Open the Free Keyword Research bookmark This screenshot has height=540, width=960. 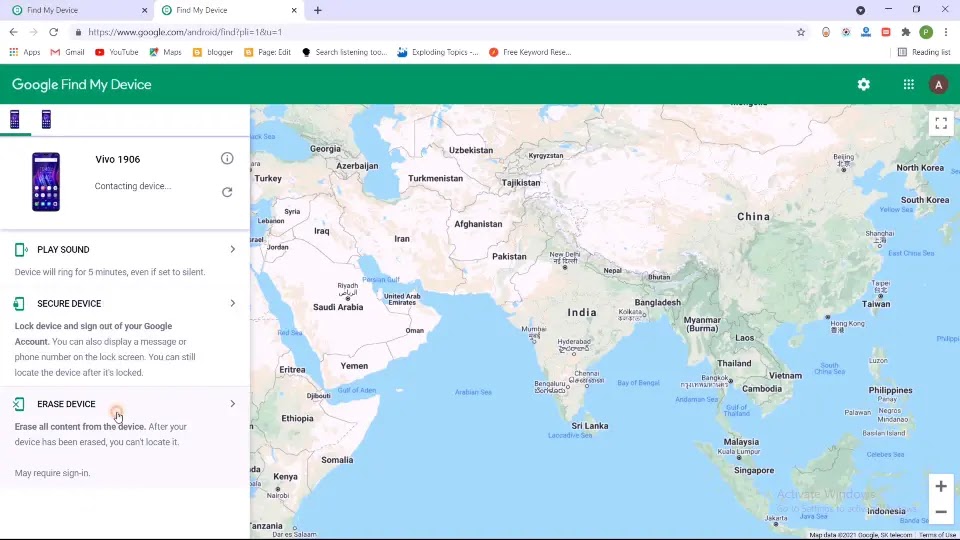coord(530,52)
